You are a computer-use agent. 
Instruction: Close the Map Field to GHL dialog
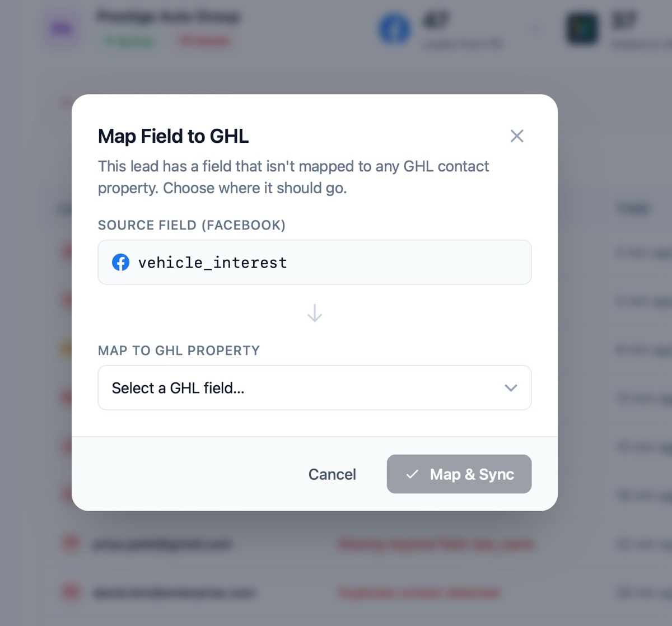[516, 136]
